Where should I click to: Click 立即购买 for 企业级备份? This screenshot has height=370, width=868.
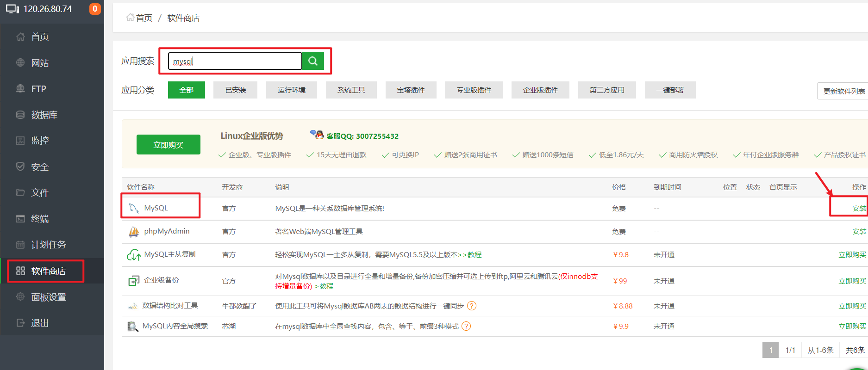click(x=852, y=281)
